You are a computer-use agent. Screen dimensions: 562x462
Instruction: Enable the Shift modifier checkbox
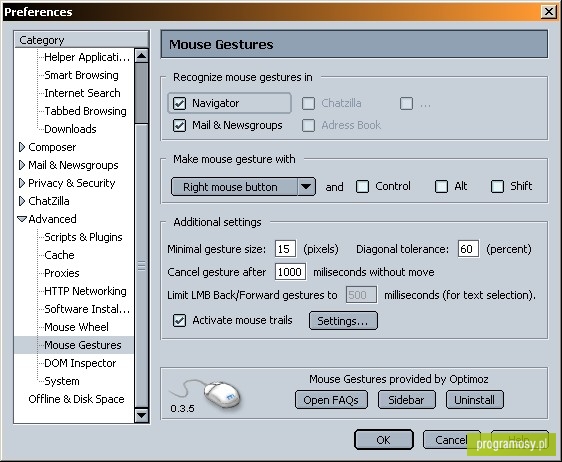click(497, 186)
